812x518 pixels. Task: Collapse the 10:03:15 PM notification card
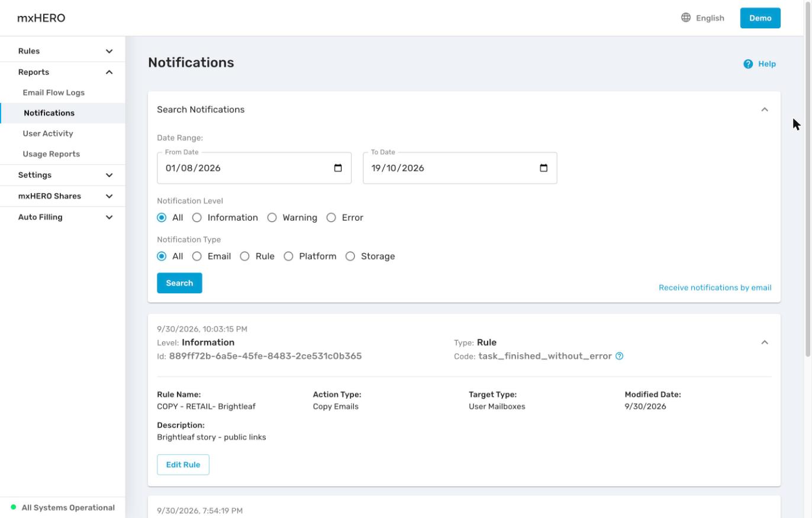pyautogui.click(x=765, y=342)
